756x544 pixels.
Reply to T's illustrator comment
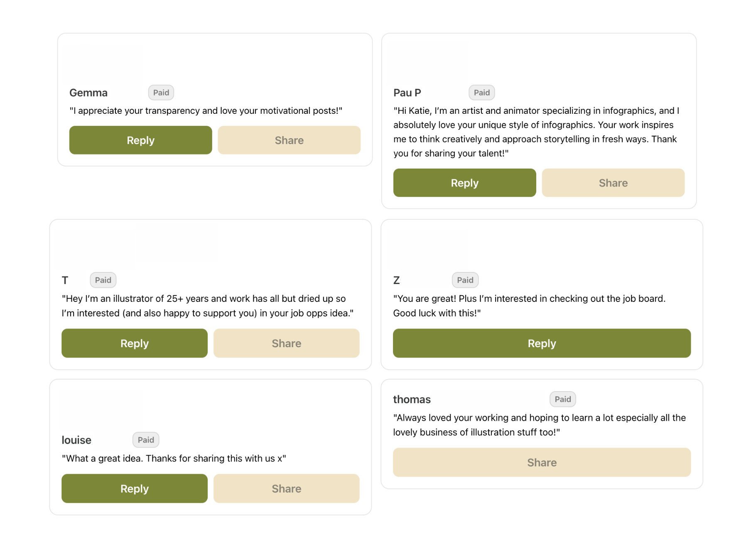click(134, 343)
